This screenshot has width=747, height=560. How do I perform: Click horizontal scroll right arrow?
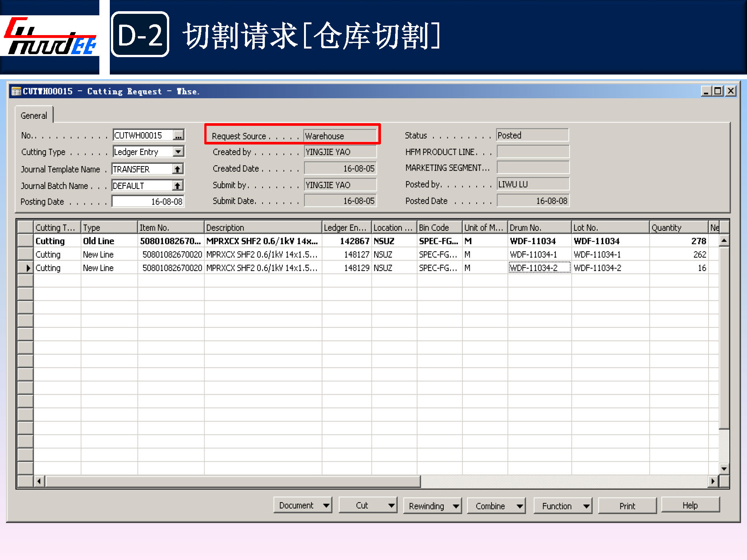[713, 481]
